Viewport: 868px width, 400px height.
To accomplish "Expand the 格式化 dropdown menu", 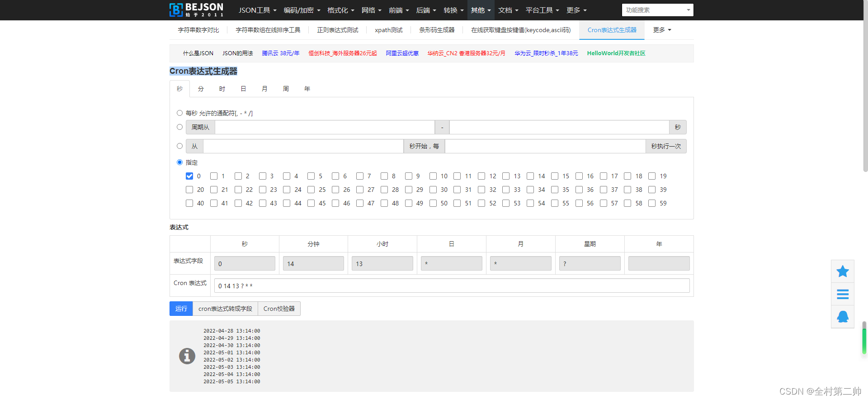I will [341, 10].
